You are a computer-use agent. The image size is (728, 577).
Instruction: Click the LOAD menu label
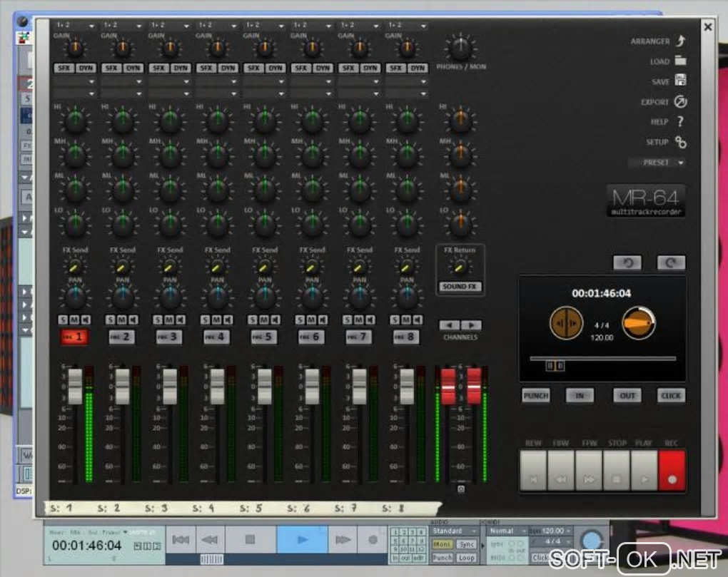(659, 61)
